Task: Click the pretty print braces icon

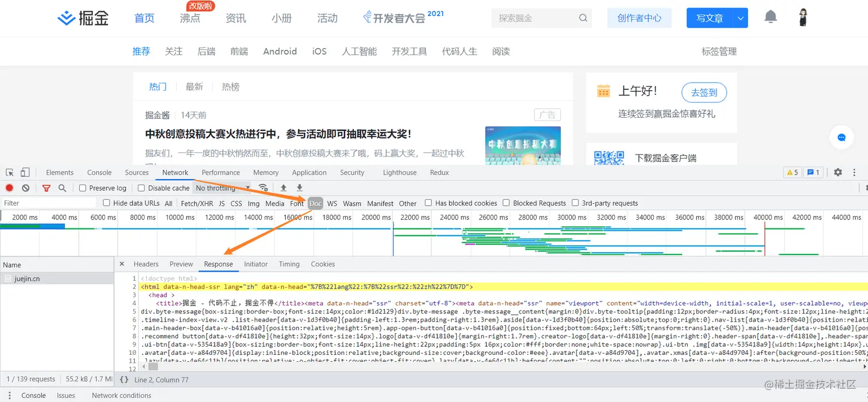Action: point(124,380)
